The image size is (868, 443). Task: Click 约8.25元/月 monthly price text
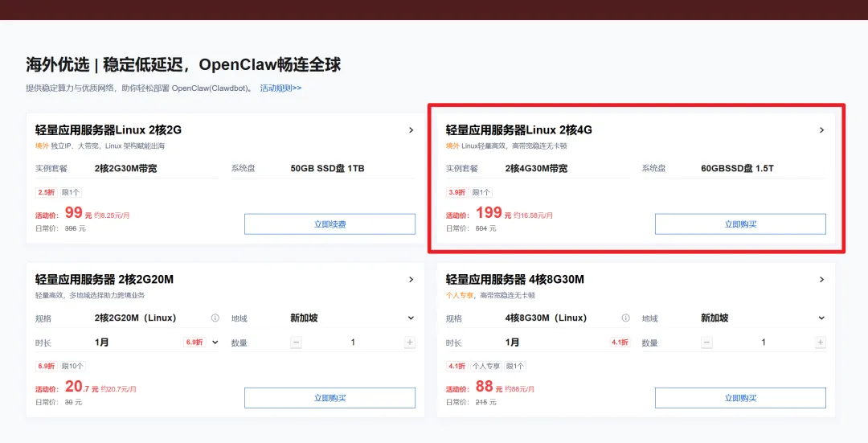[x=112, y=215]
